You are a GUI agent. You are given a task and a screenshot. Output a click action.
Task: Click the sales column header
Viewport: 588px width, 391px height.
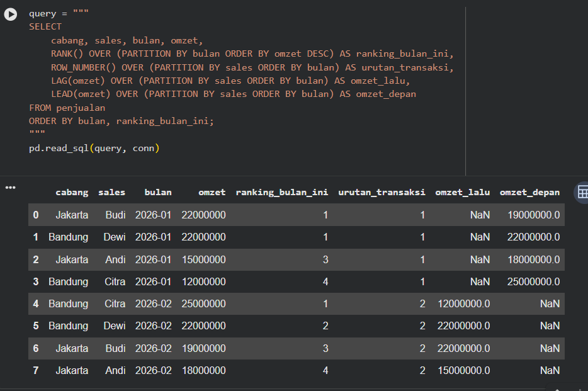coord(112,192)
